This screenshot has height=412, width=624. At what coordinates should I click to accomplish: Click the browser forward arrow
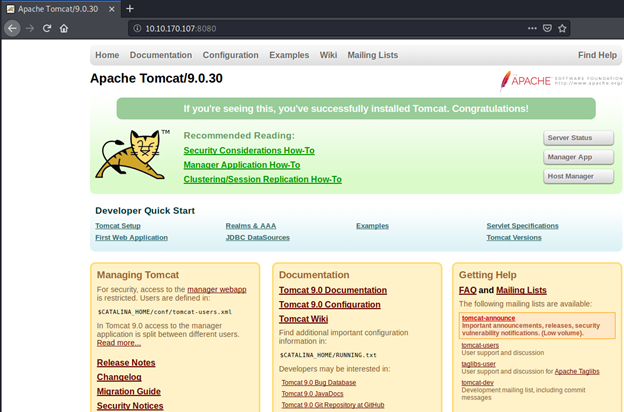tap(30, 28)
